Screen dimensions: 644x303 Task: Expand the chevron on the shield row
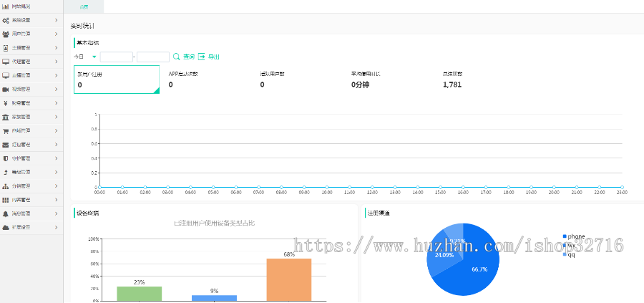click(57, 158)
